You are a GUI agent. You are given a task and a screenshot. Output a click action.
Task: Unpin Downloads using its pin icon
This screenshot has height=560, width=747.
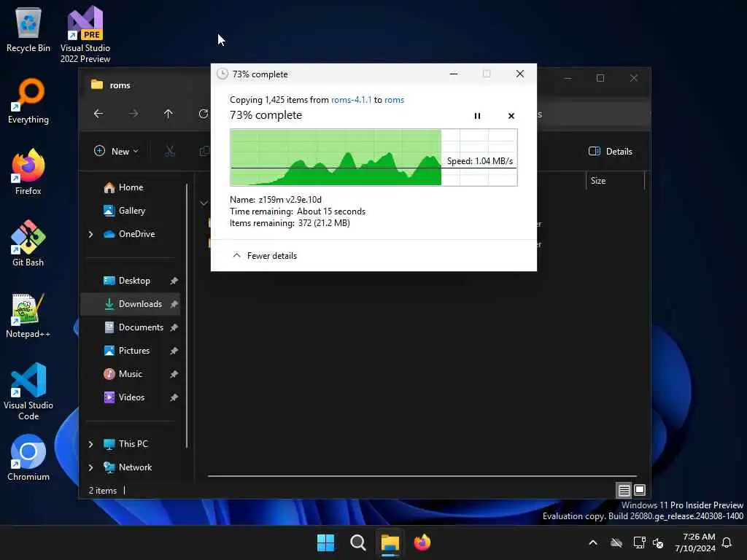click(x=174, y=304)
